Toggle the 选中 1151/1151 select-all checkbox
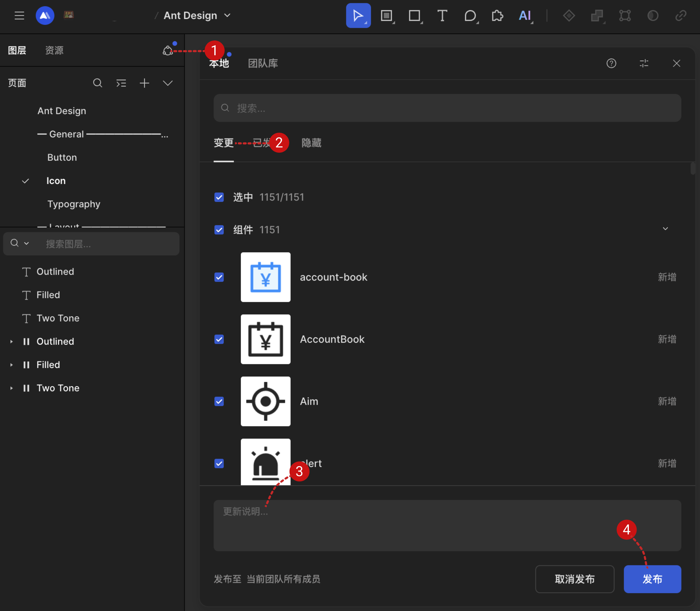The image size is (700, 611). tap(219, 197)
